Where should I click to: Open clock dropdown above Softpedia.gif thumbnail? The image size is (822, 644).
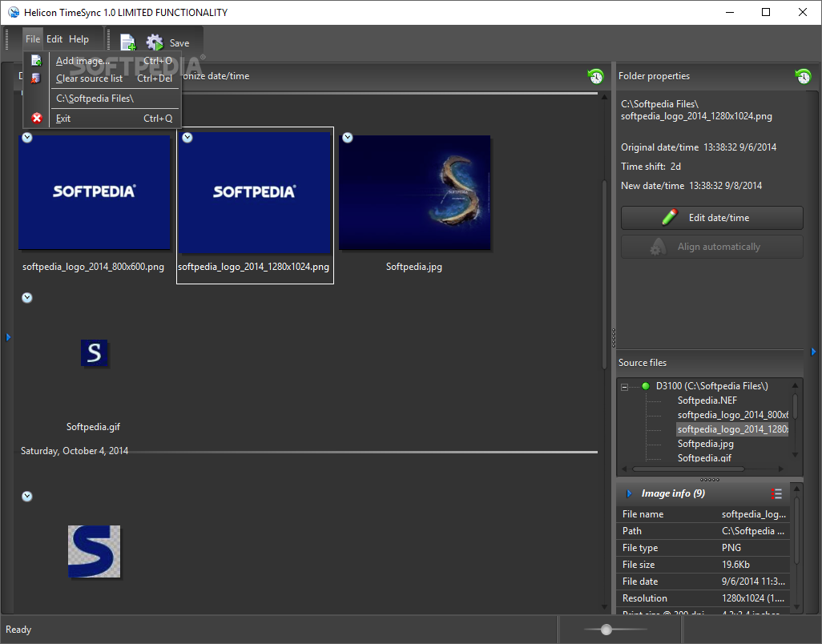27,298
